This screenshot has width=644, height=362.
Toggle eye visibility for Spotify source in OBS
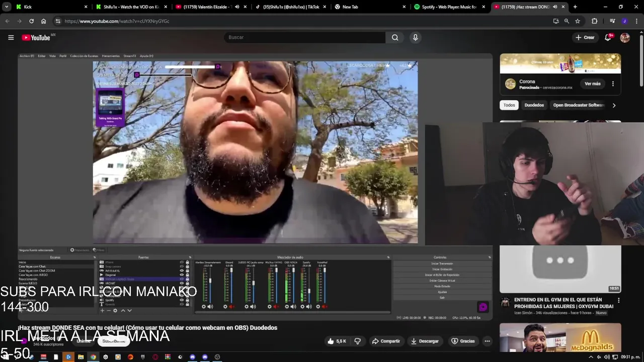[x=182, y=300]
